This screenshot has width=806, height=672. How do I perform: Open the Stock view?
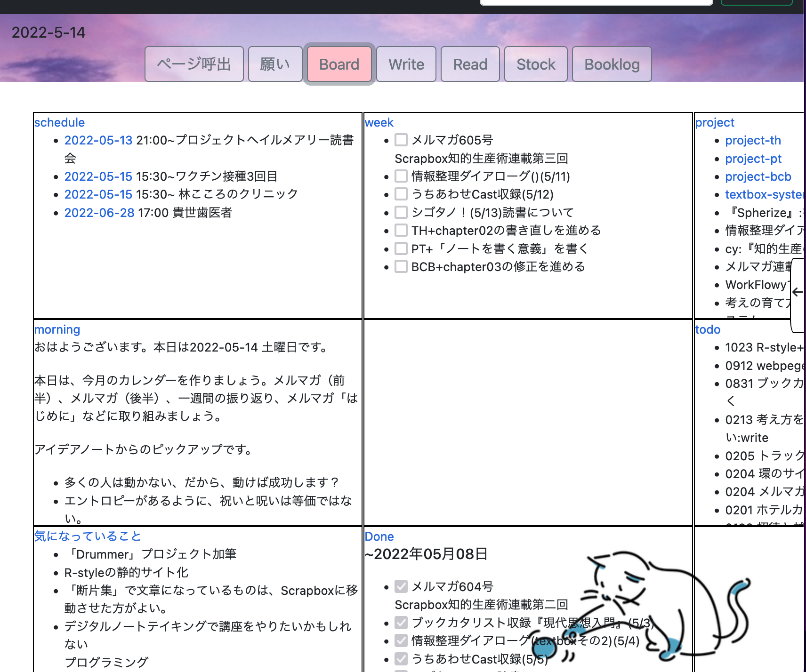pos(535,64)
